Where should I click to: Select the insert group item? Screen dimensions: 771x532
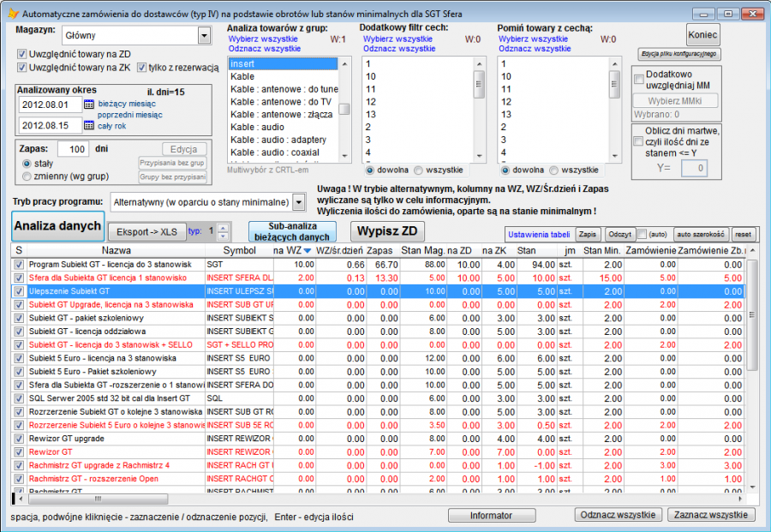pos(284,63)
